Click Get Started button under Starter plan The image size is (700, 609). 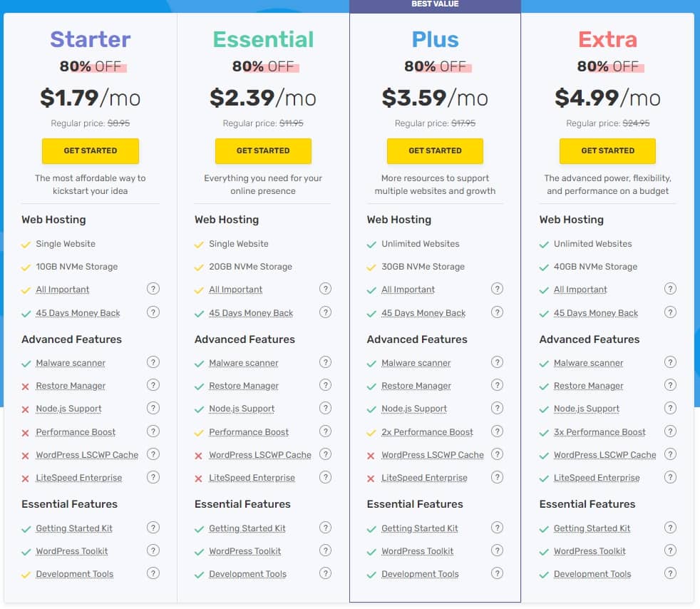[91, 151]
